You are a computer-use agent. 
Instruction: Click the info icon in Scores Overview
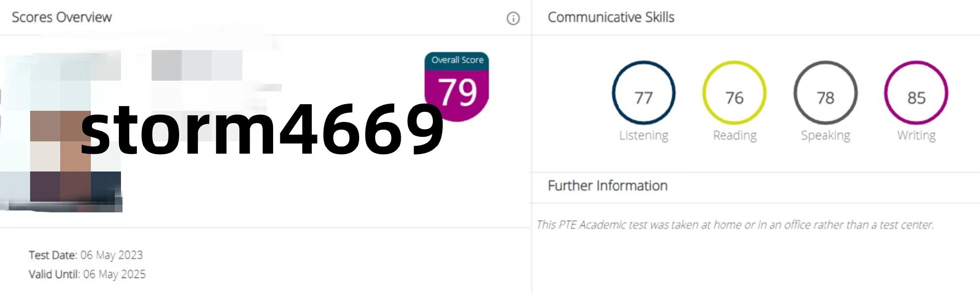tap(513, 18)
